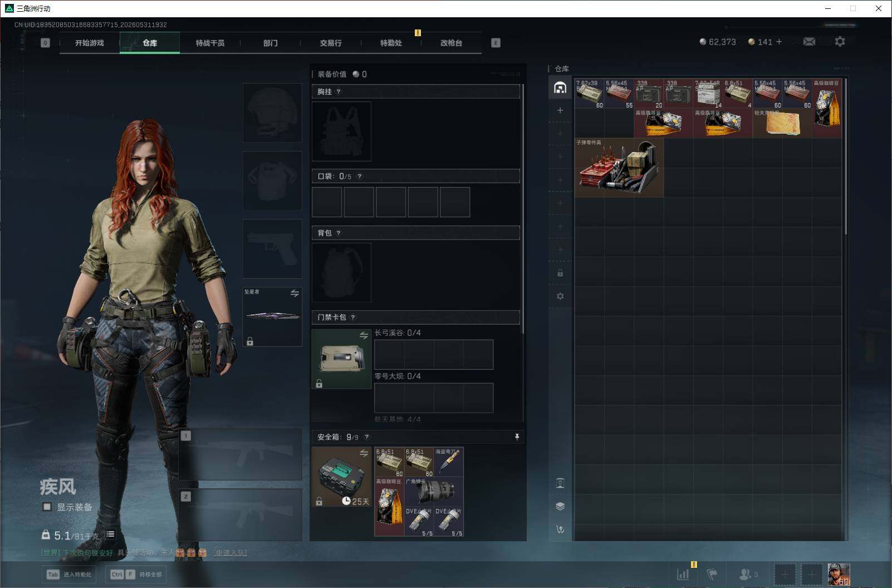Toggle the 显示装备 checkbox
This screenshot has width=892, height=588.
tap(47, 507)
